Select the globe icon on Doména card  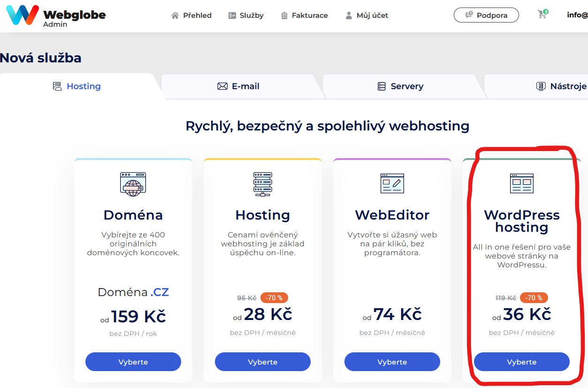(x=133, y=184)
